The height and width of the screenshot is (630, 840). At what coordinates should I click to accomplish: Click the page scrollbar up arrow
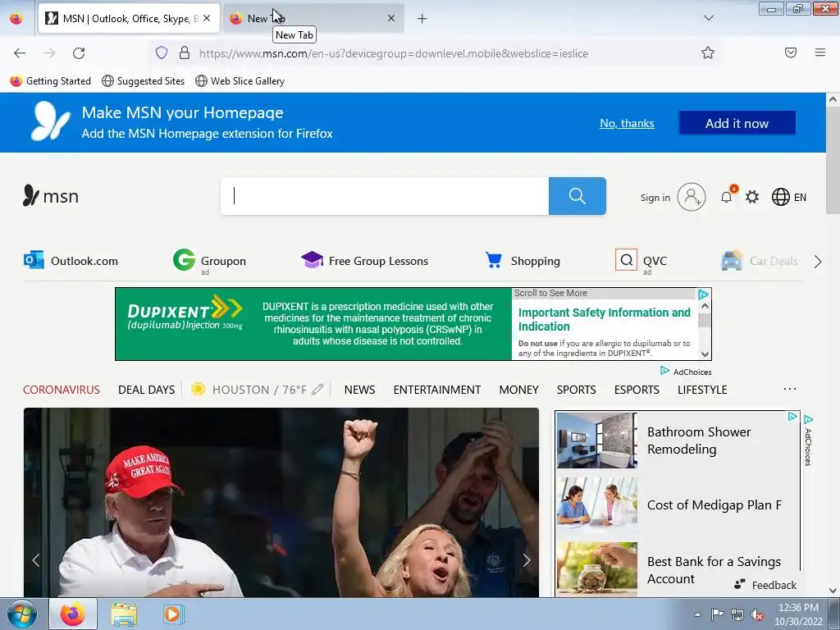(x=833, y=99)
